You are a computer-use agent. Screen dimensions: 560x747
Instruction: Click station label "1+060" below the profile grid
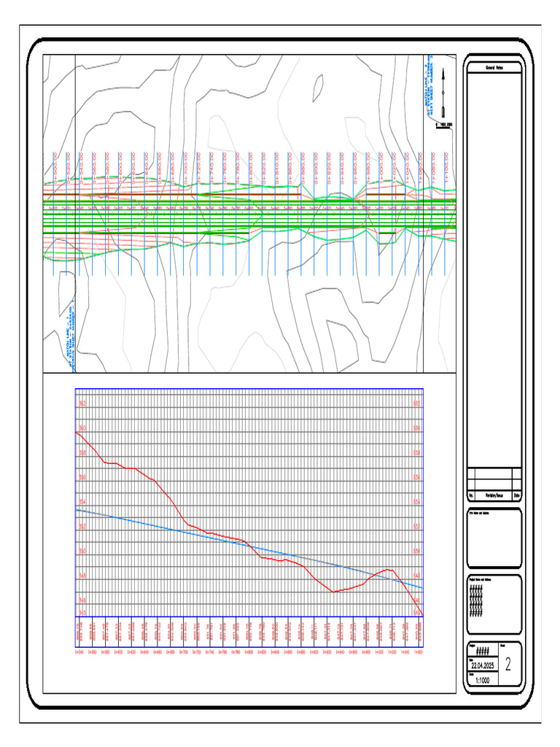point(419,651)
